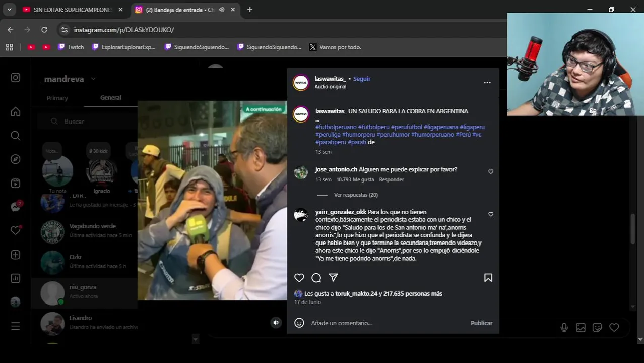Open ExplorarExplorarExp... Twitch bookmark
This screenshot has height=363, width=644.
[x=123, y=47]
